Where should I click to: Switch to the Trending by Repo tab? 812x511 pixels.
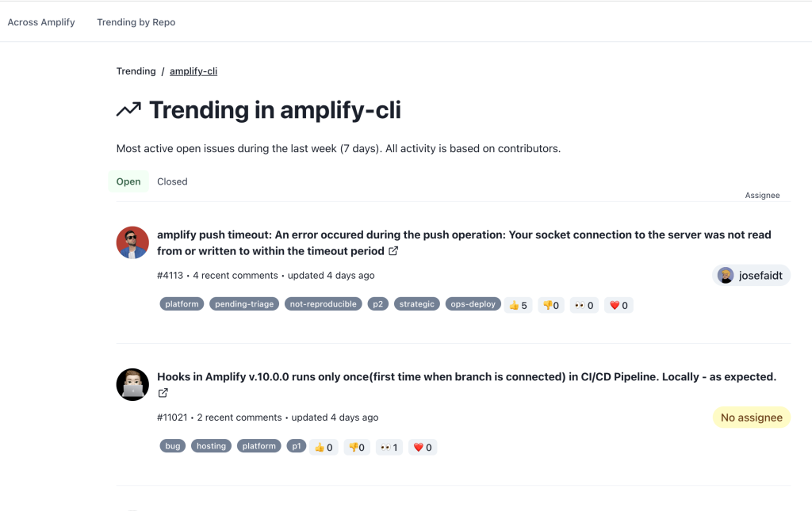pyautogui.click(x=136, y=22)
